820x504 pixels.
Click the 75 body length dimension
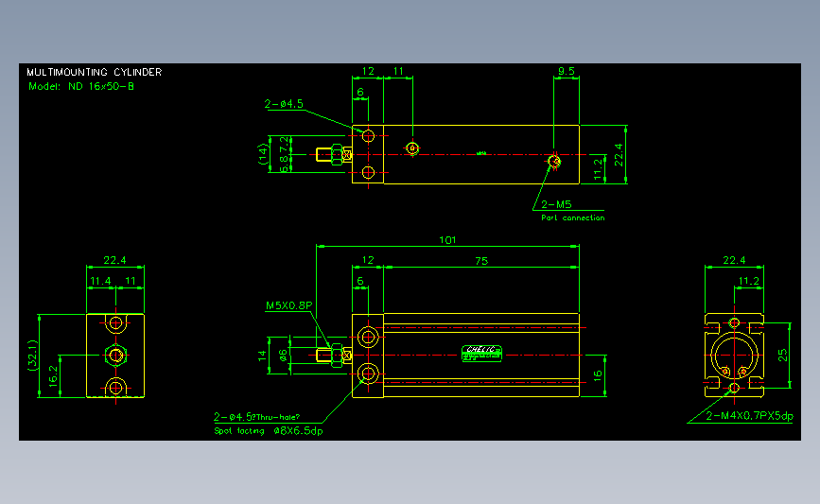pyautogui.click(x=481, y=261)
